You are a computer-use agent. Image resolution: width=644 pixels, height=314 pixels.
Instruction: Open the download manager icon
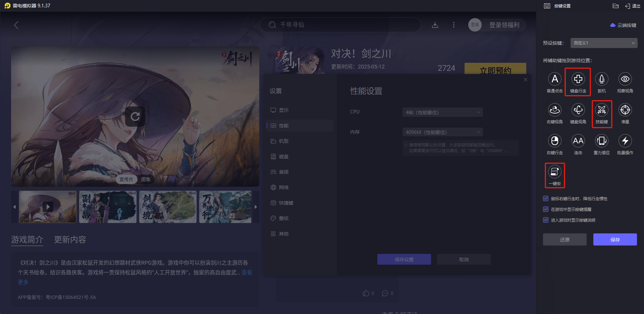tap(435, 25)
